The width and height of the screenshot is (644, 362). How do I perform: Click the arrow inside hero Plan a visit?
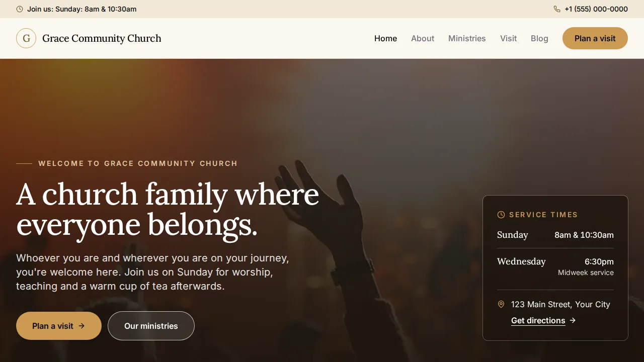tap(82, 326)
